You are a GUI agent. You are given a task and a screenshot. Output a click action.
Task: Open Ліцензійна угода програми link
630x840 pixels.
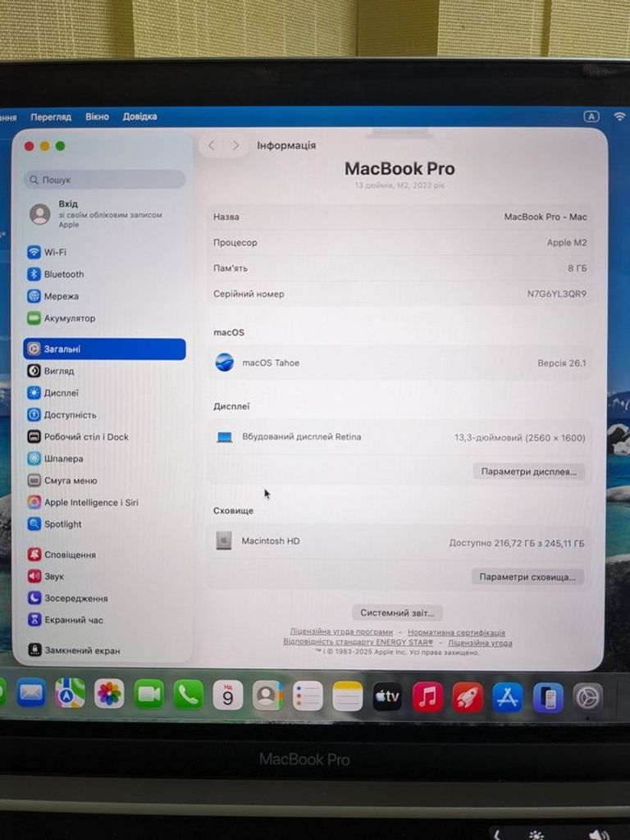coord(341,632)
